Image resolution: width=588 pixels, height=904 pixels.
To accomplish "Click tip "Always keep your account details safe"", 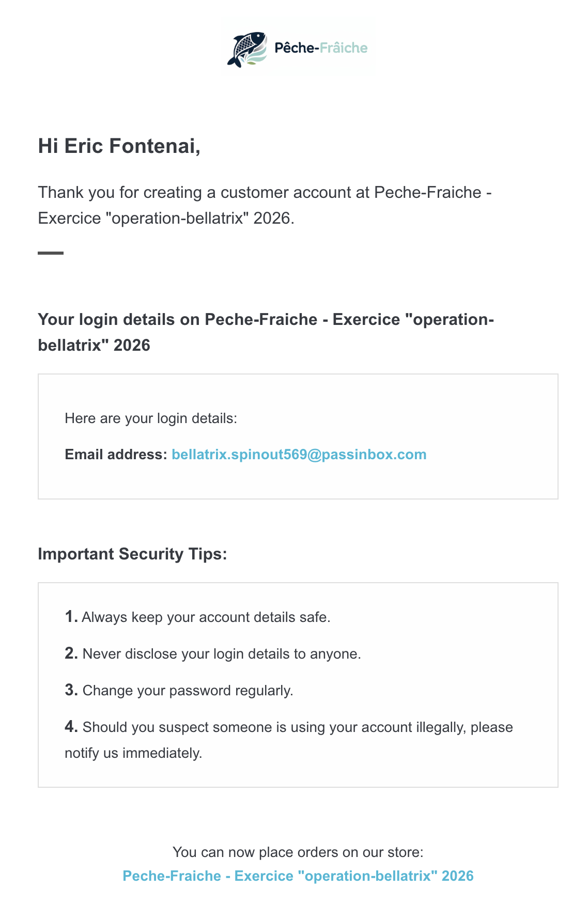I will 206,617.
